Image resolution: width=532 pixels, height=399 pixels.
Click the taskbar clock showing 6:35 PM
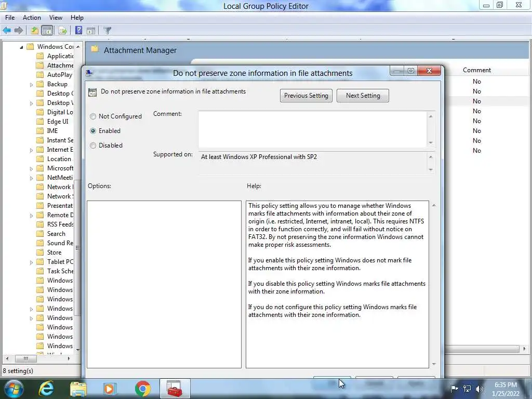coord(506,389)
